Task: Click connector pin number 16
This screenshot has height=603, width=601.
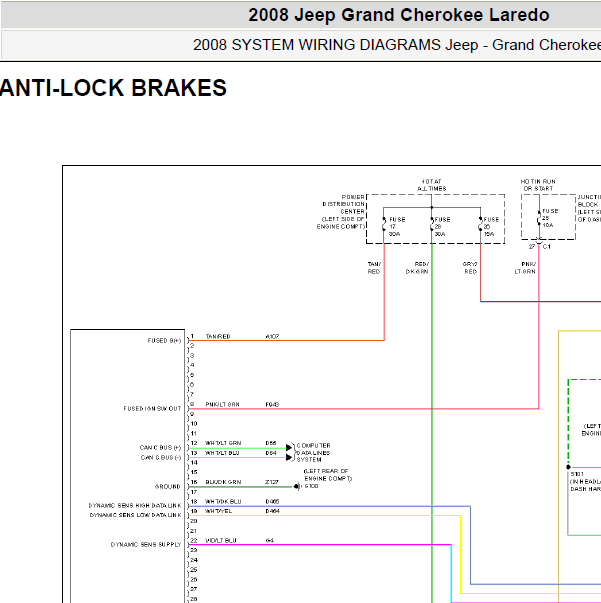Action: tap(194, 482)
